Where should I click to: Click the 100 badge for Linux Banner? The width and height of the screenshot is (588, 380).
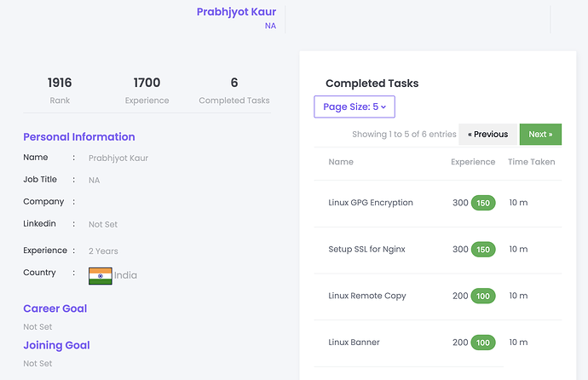point(483,343)
